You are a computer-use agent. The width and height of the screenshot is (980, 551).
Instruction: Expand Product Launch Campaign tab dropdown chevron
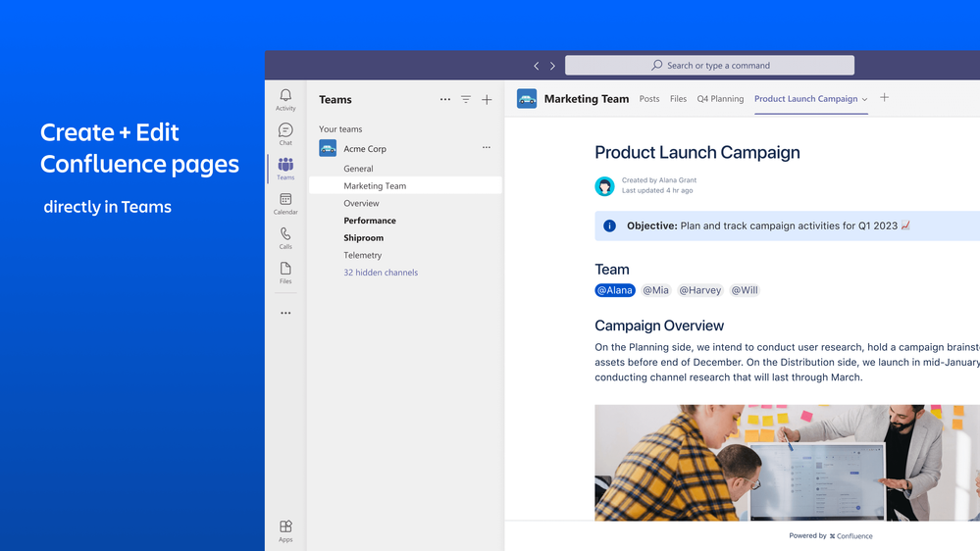pos(865,99)
